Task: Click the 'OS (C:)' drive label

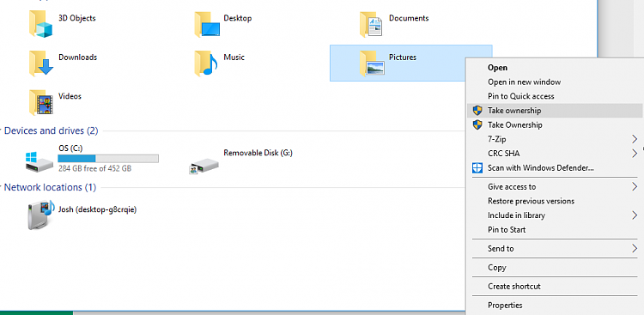Action: pos(70,148)
